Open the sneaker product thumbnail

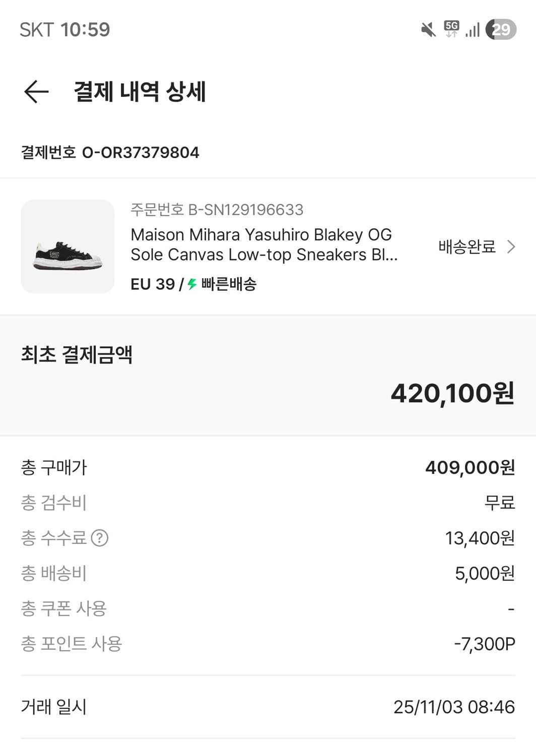(68, 246)
